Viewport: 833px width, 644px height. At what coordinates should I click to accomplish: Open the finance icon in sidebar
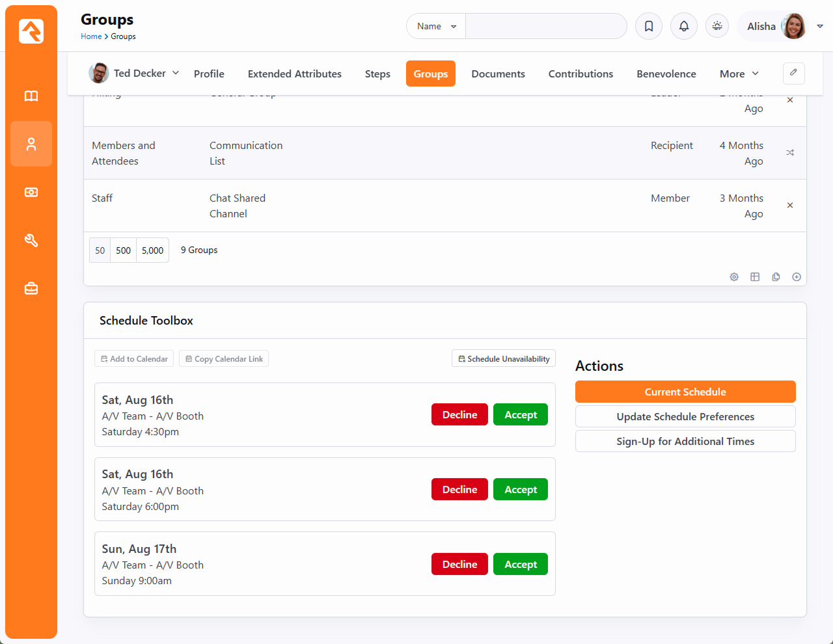pyautogui.click(x=31, y=193)
